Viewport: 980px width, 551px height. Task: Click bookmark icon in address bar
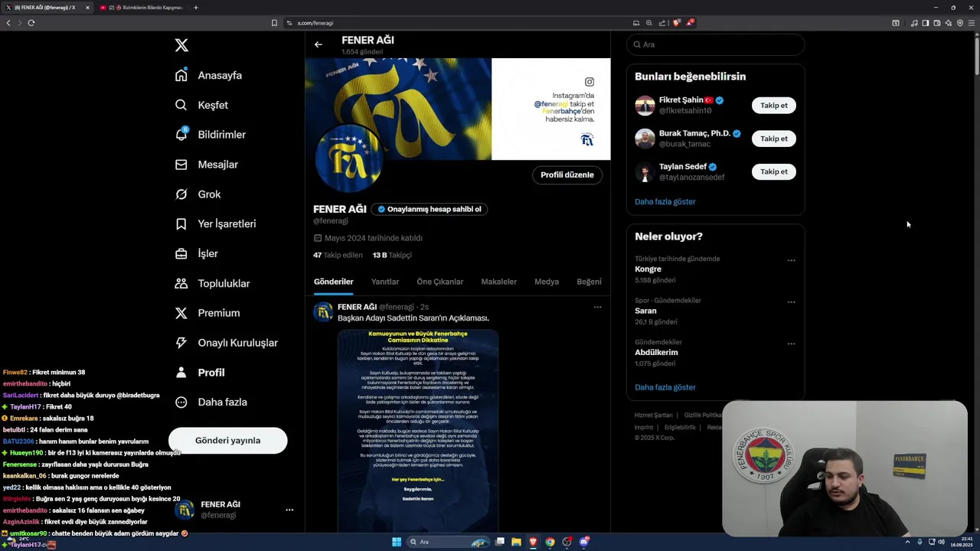(274, 23)
